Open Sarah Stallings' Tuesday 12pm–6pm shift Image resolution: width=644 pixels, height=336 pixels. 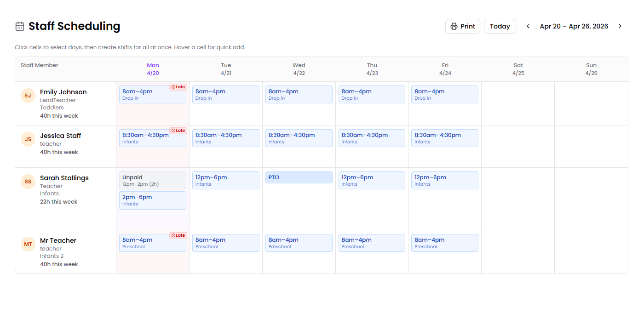point(226,180)
